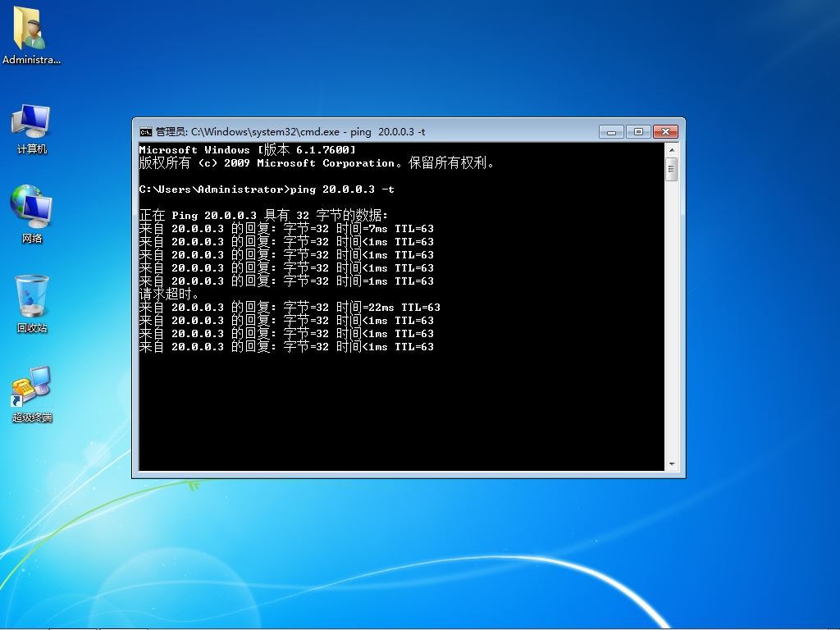
Task: Click the cmd window title bar text
Action: [x=290, y=132]
